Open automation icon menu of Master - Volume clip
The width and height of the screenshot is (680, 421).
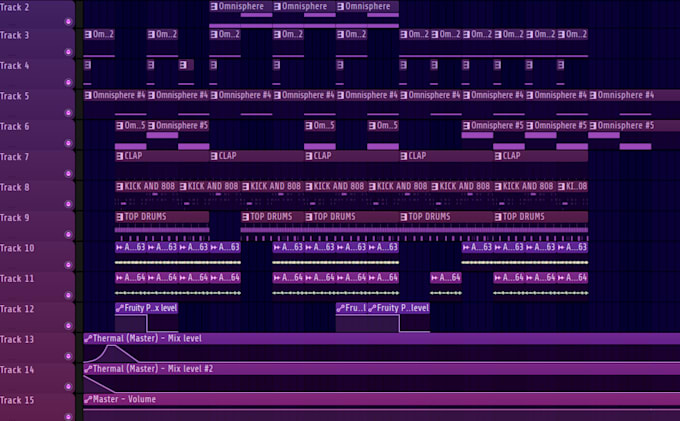[x=88, y=399]
